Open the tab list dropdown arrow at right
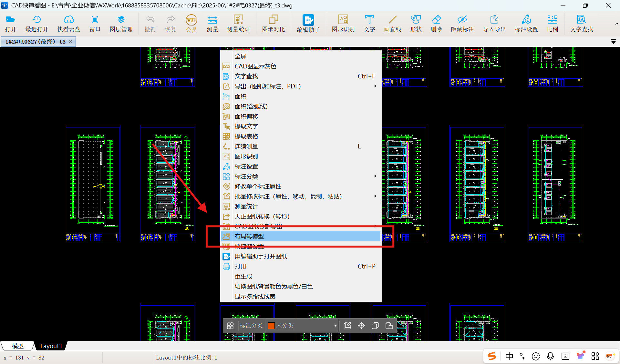The image size is (620, 364). click(x=613, y=42)
